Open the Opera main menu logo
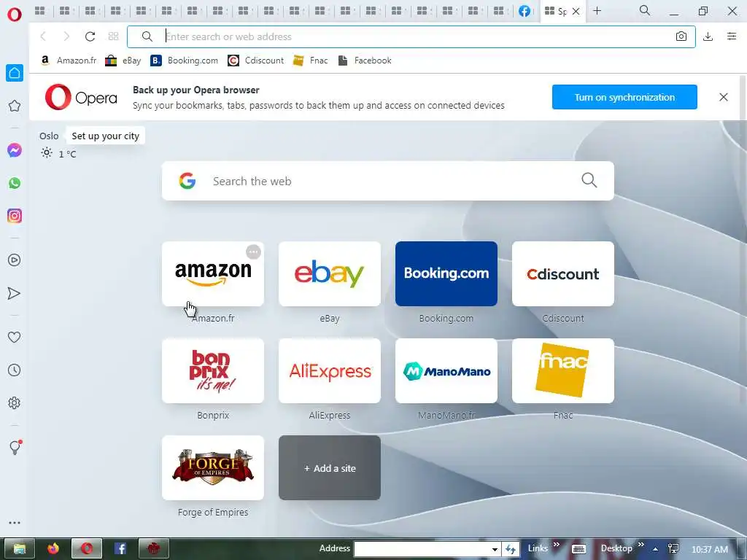This screenshot has height=560, width=747. pyautogui.click(x=15, y=15)
